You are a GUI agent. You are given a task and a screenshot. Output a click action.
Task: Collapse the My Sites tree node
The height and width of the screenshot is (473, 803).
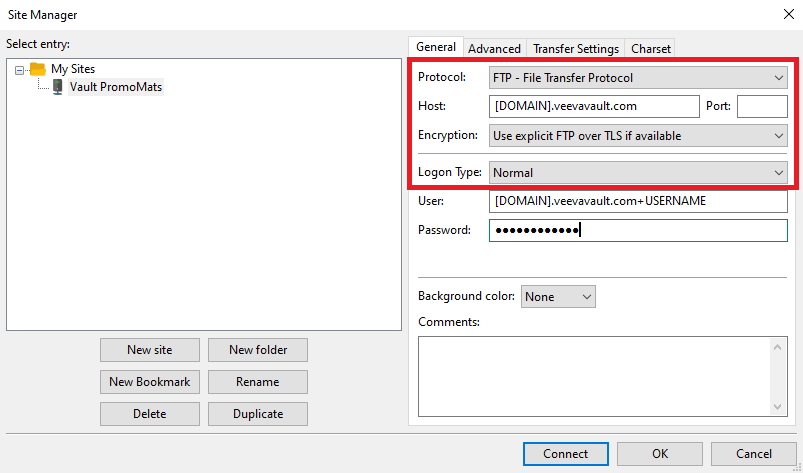(20, 70)
